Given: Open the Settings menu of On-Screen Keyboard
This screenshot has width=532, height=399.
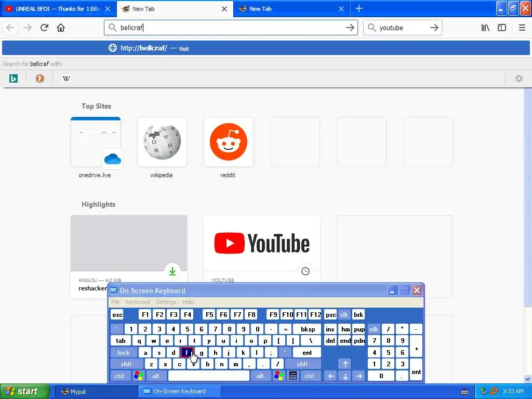Looking at the screenshot, I should (x=166, y=302).
